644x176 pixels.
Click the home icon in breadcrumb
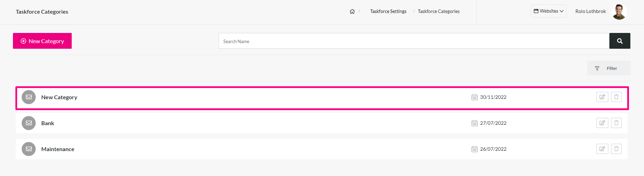(x=352, y=12)
